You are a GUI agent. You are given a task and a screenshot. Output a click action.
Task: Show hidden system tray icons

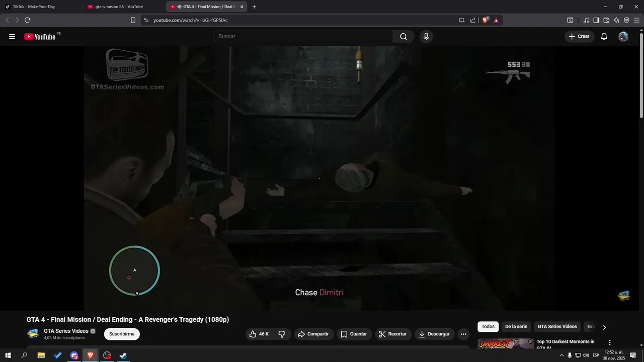pos(561,355)
